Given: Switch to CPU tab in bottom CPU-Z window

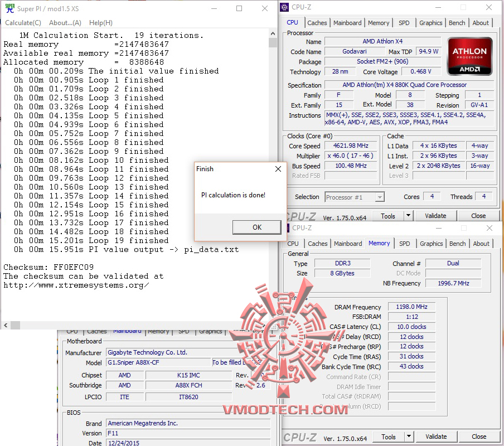Looking at the screenshot, I should click(293, 244).
